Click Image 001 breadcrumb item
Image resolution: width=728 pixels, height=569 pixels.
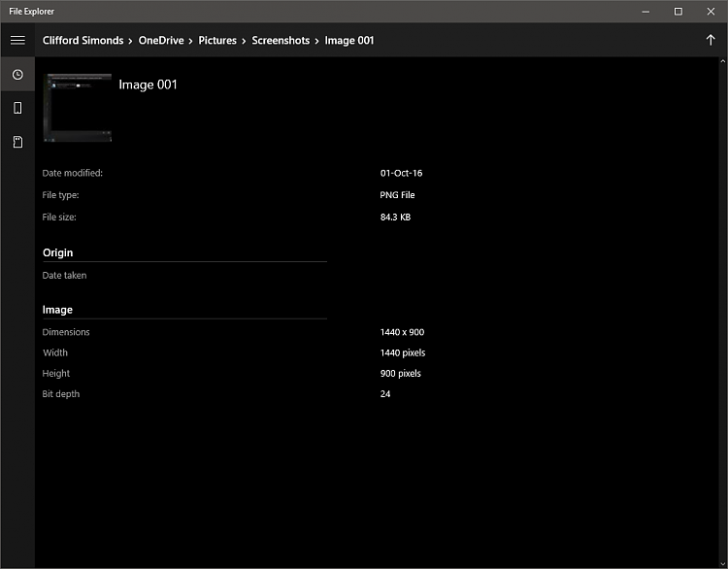coord(349,41)
